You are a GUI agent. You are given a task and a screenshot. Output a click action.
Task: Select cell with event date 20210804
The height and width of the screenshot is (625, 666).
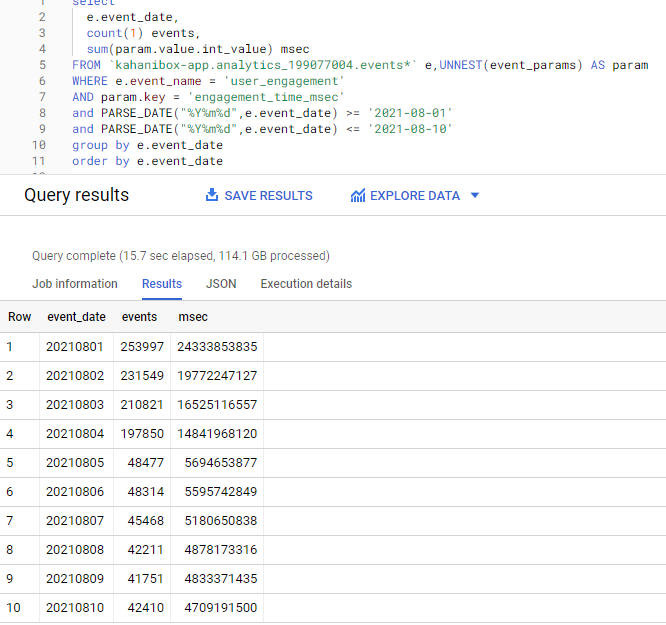point(75,434)
